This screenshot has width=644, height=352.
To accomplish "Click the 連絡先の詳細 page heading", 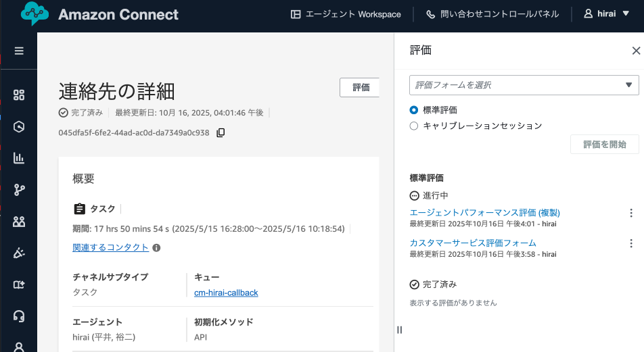I will coord(116,91).
